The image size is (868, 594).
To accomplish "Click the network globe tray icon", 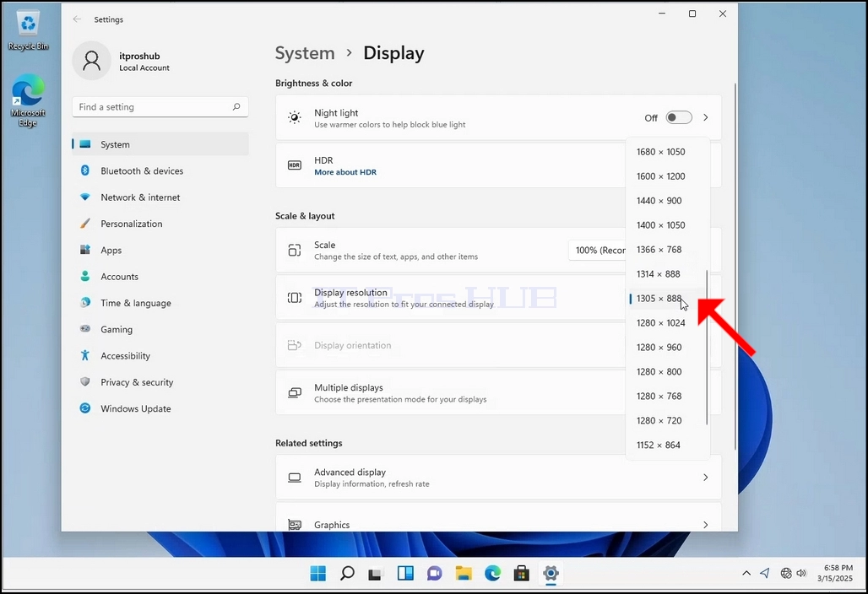I will tap(785, 573).
